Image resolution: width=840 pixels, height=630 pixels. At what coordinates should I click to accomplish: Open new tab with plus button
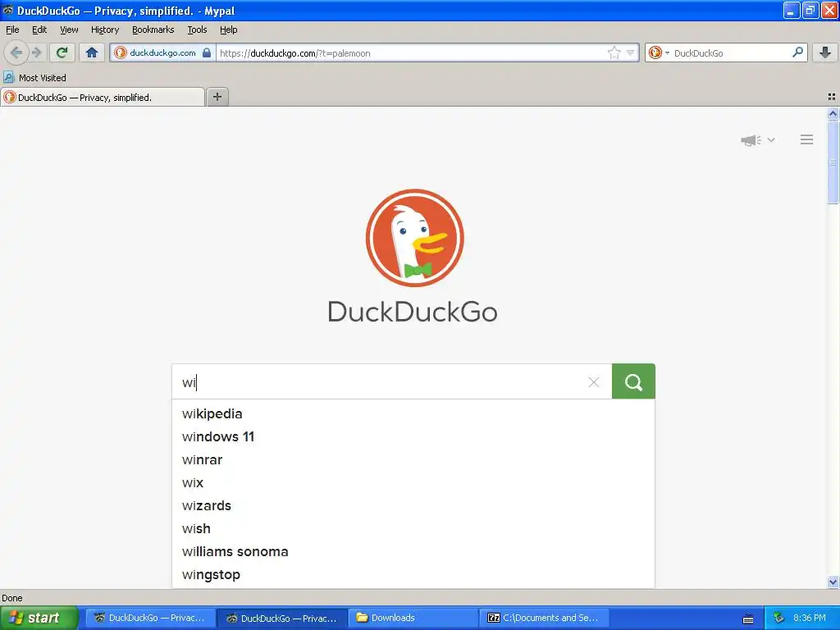(x=217, y=97)
